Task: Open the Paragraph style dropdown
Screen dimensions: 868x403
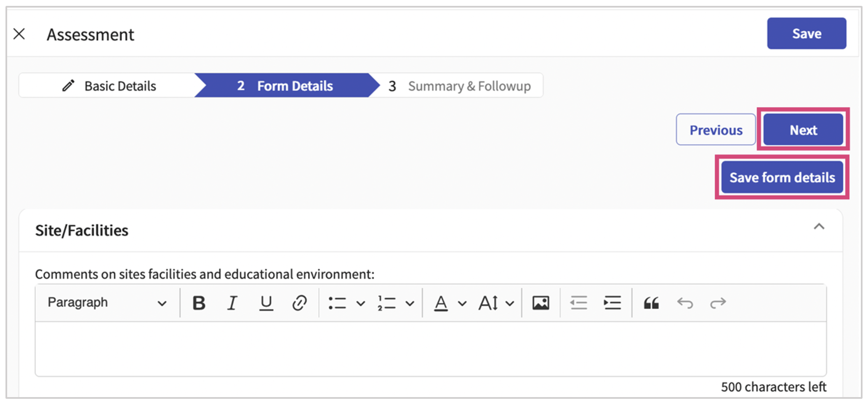Action: (107, 303)
